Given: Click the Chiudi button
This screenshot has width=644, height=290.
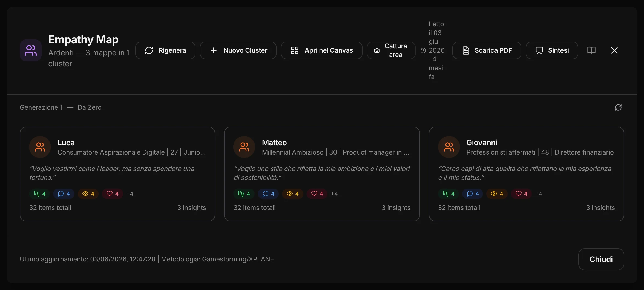Looking at the screenshot, I should 601,259.
